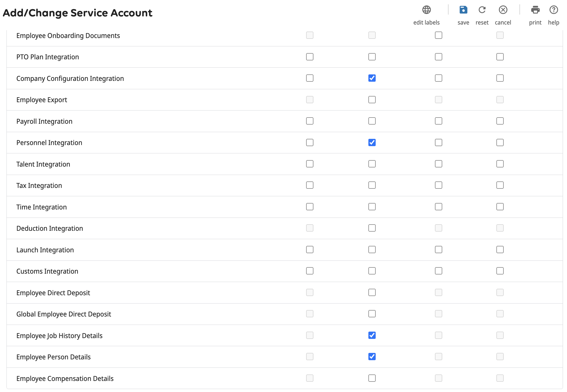This screenshot has height=392, width=567.
Task: Check the fourth checkbox in Talent Integration row
Action: coord(500,164)
